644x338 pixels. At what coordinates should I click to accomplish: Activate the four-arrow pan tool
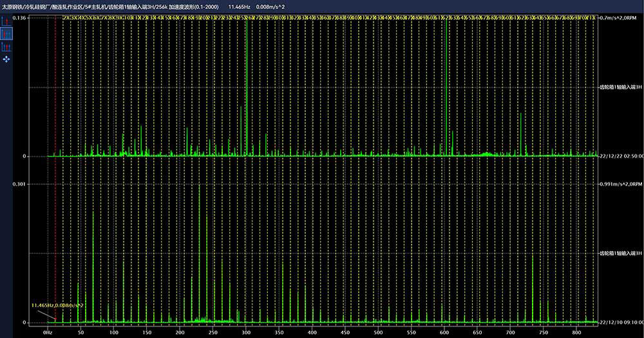click(6, 59)
